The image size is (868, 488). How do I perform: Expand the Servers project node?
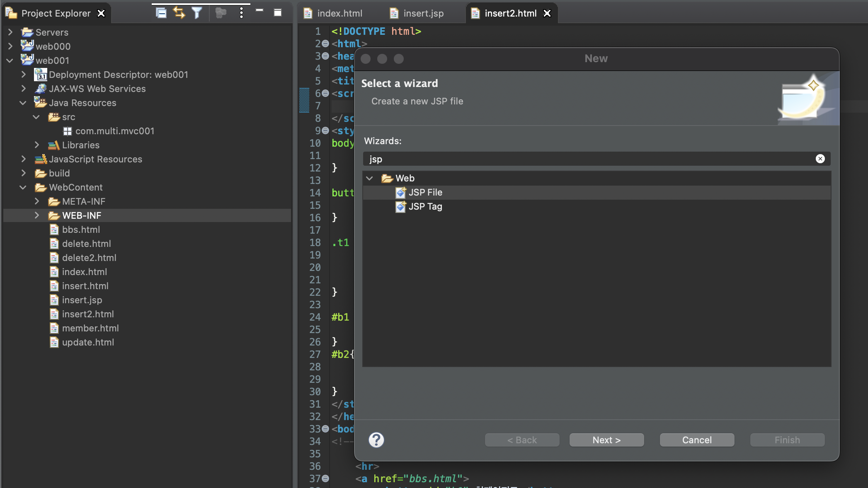click(10, 32)
